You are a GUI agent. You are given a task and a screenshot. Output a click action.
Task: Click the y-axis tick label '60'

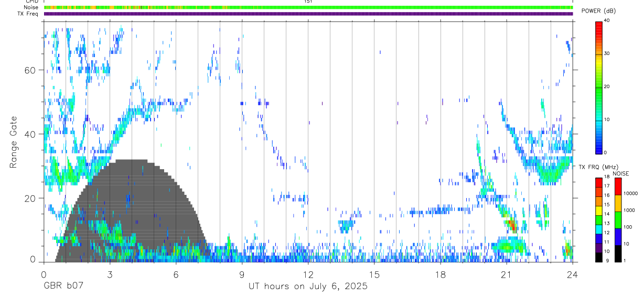tap(31, 70)
